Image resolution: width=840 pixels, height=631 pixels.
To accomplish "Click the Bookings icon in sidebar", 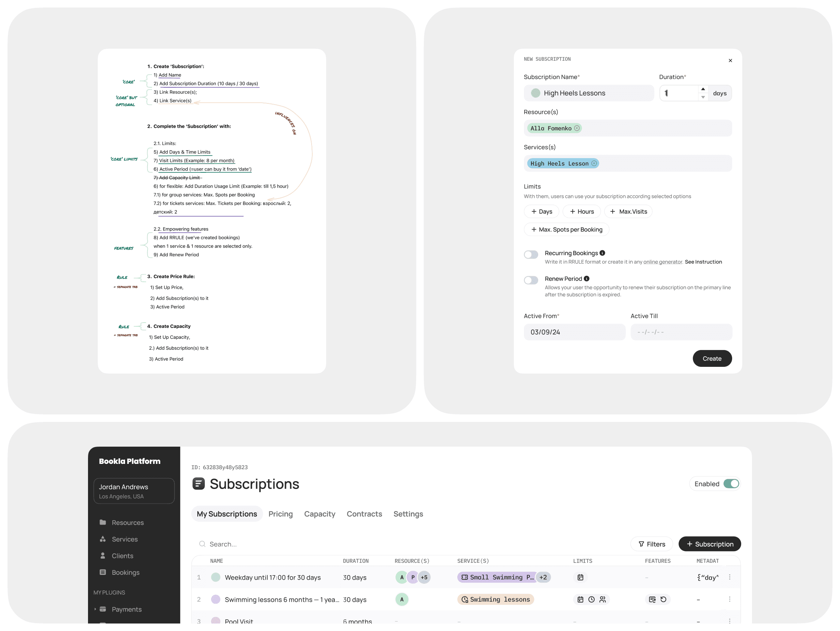I will pyautogui.click(x=103, y=572).
